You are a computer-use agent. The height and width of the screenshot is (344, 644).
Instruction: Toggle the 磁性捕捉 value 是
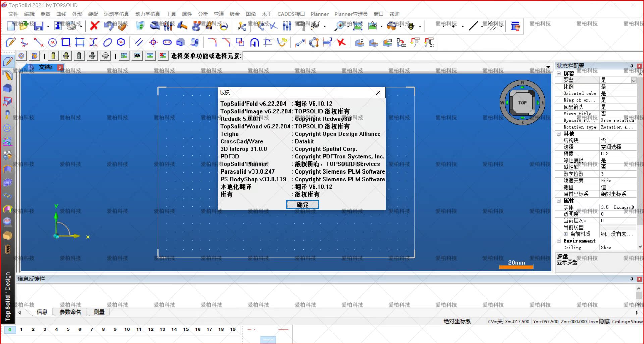[x=618, y=160]
